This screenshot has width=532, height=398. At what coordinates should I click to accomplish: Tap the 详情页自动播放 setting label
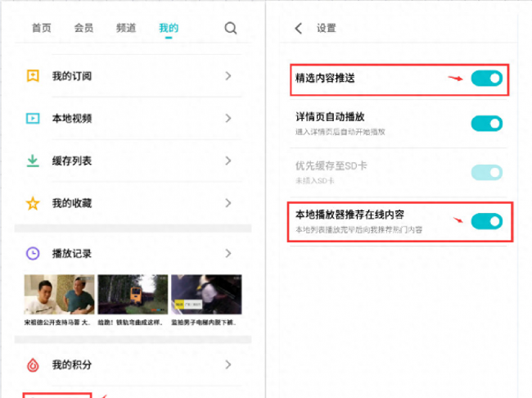(x=330, y=117)
